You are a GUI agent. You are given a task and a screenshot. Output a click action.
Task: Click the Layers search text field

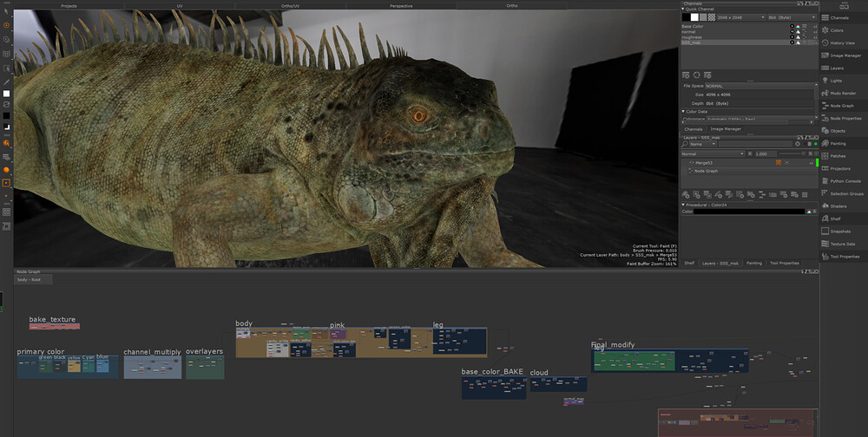click(755, 144)
